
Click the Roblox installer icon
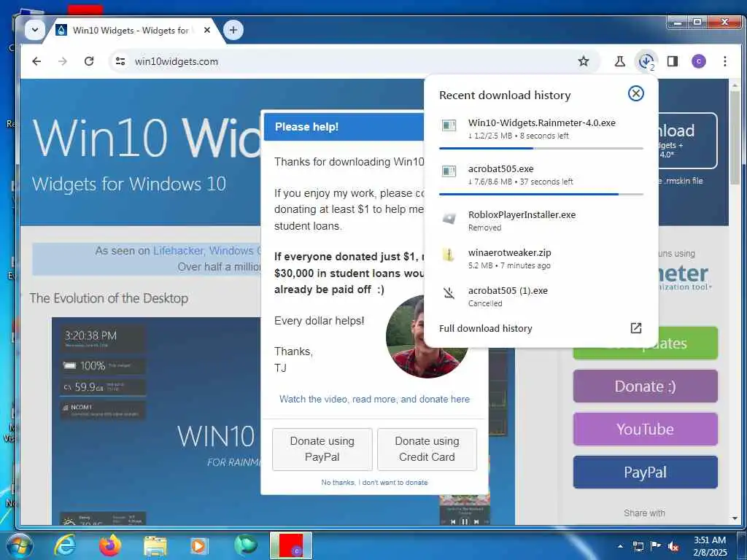(x=449, y=218)
